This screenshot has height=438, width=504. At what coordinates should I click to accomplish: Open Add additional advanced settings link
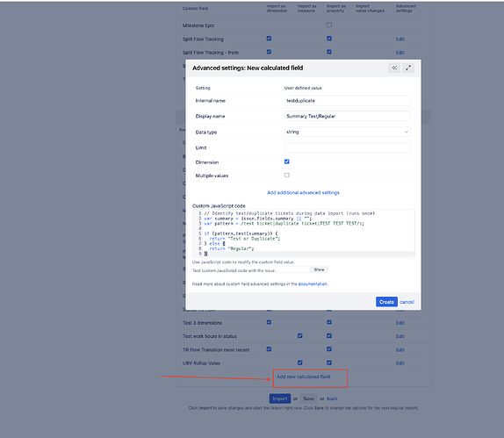click(303, 192)
